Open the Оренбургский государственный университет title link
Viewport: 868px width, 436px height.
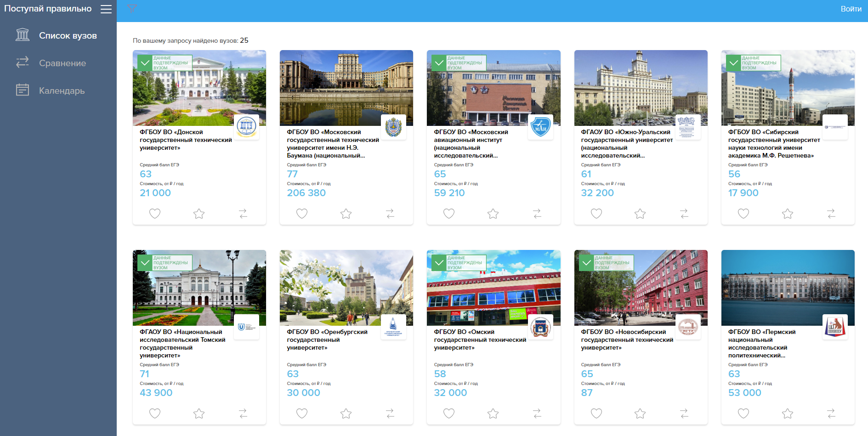327,340
